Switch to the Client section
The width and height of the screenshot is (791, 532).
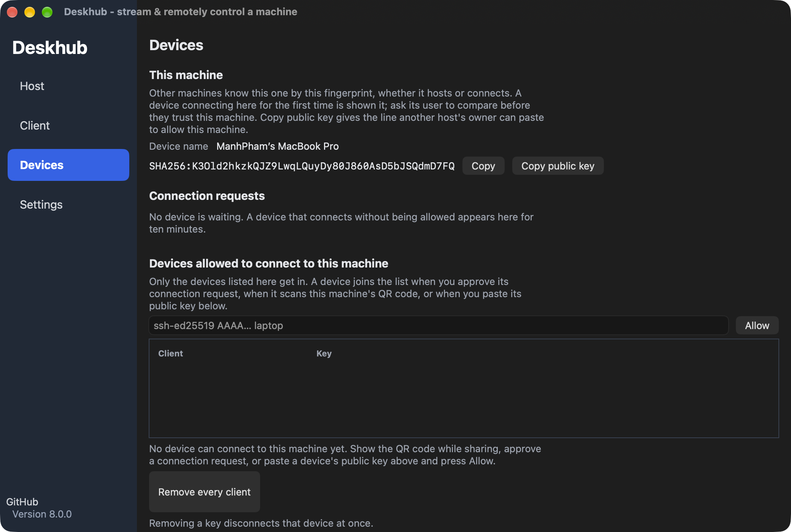[x=68, y=126]
